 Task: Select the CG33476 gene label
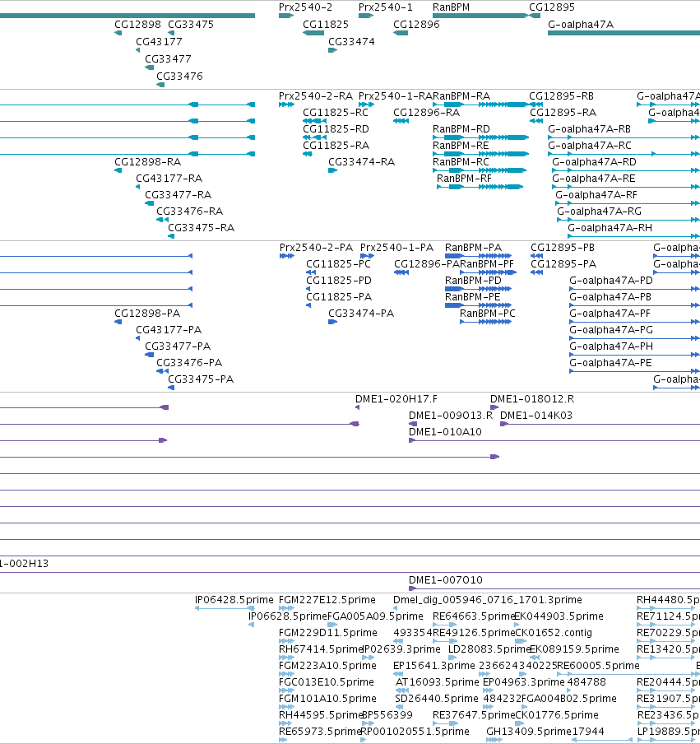click(179, 76)
